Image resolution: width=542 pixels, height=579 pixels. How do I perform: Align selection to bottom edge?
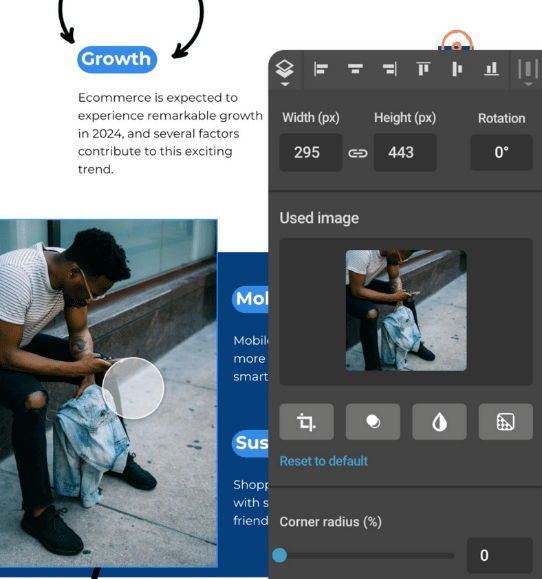point(491,69)
